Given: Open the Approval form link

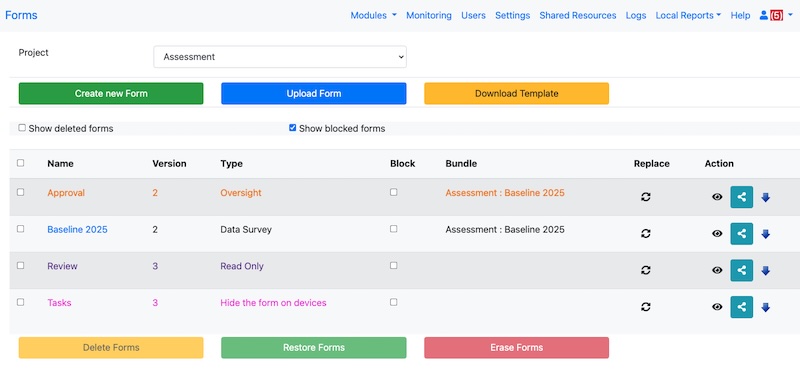Looking at the screenshot, I should click(x=66, y=193).
